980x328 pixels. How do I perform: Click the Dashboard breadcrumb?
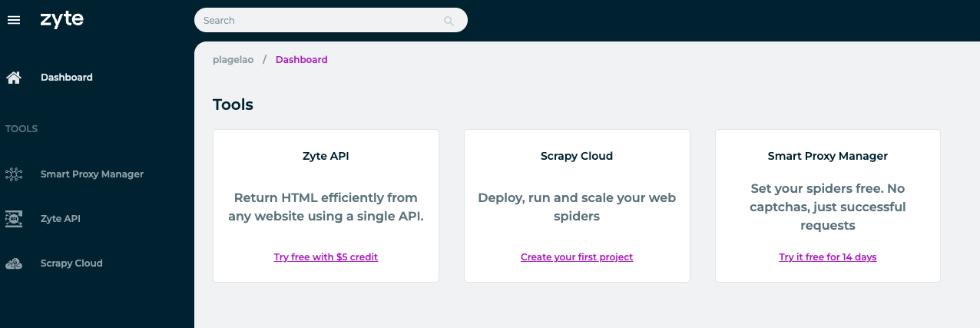coord(301,60)
